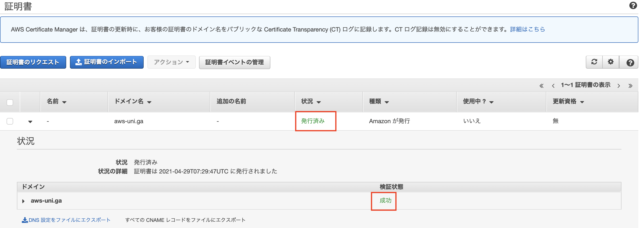
Task: Jump to last page with the » icon
Action: (x=630, y=85)
